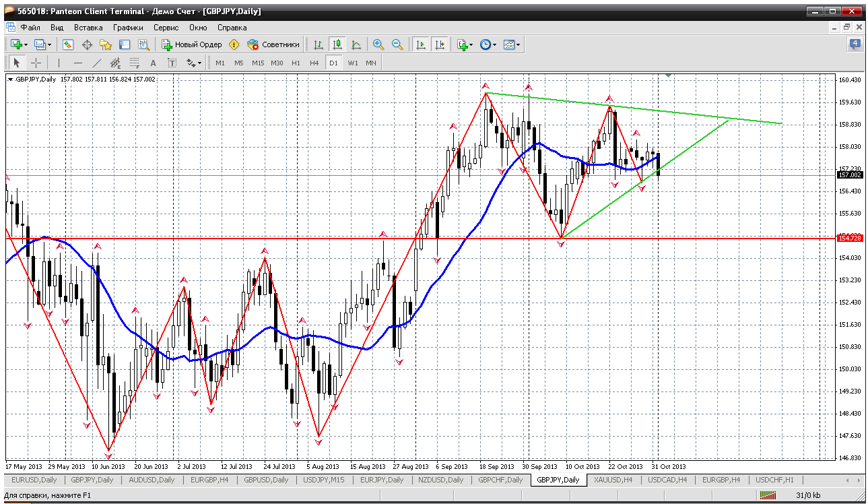Open the Файл menu

pyautogui.click(x=30, y=28)
